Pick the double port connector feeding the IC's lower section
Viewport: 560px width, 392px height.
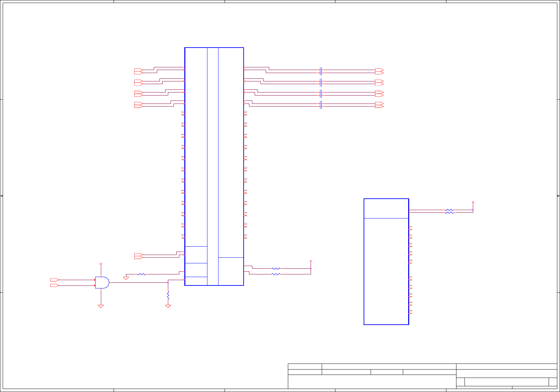pyautogui.click(x=139, y=256)
